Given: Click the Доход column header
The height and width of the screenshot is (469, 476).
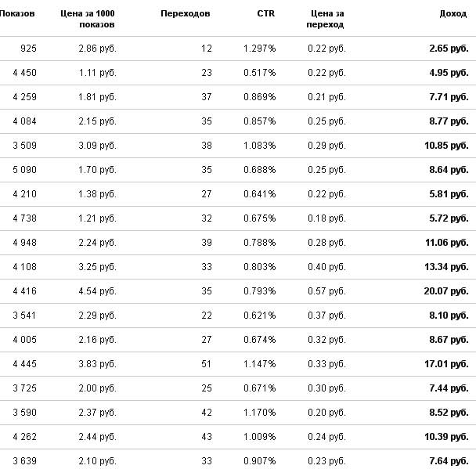Looking at the screenshot, I should 453,13.
